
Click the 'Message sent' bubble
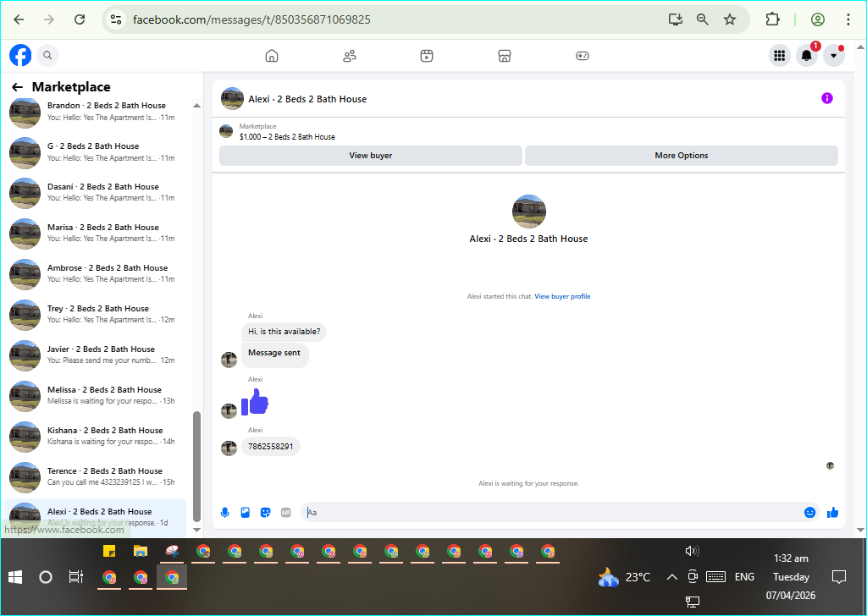274,355
